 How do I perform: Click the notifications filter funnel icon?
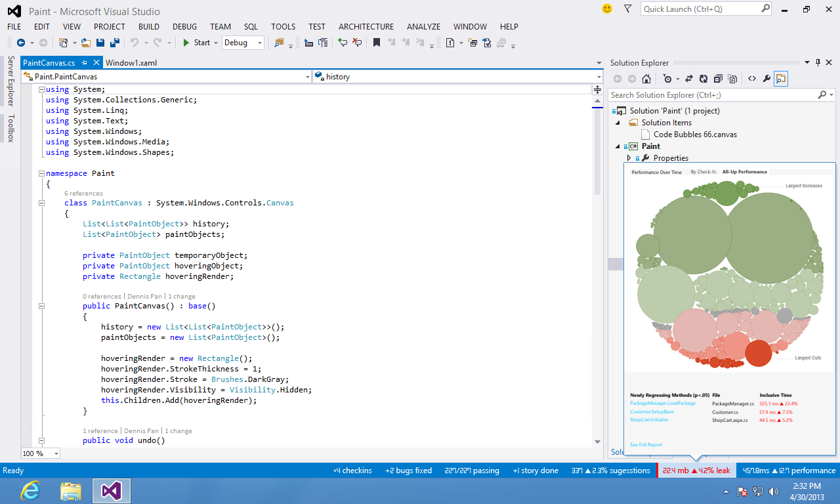pos(628,9)
